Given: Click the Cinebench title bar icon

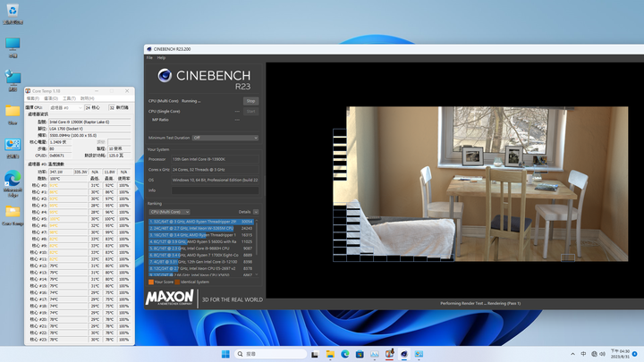Looking at the screenshot, I should coord(149,49).
